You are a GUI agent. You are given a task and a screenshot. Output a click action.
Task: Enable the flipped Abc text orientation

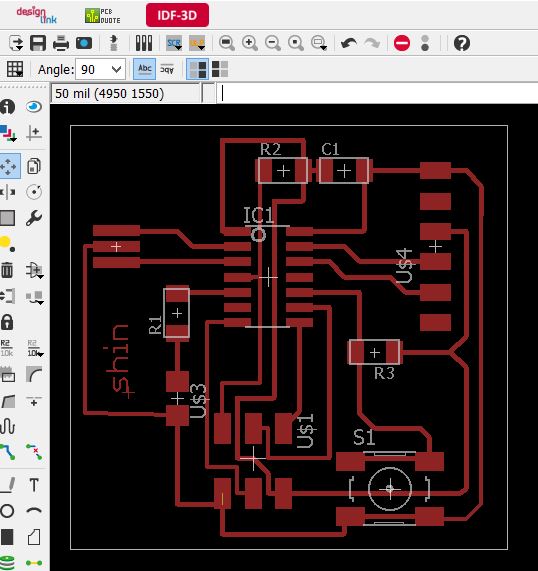[167, 69]
